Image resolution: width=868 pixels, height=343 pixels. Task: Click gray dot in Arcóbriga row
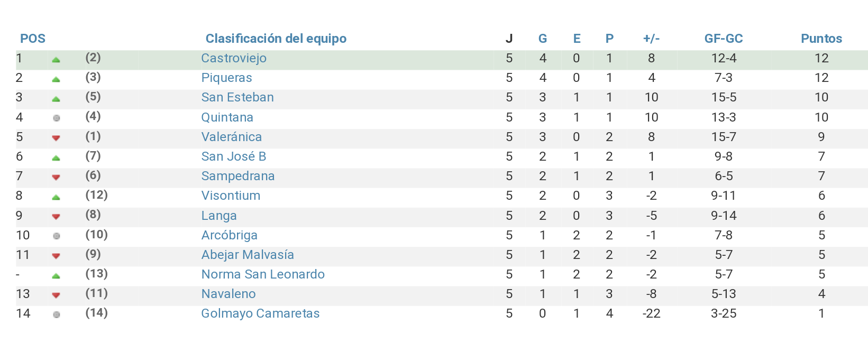click(57, 236)
